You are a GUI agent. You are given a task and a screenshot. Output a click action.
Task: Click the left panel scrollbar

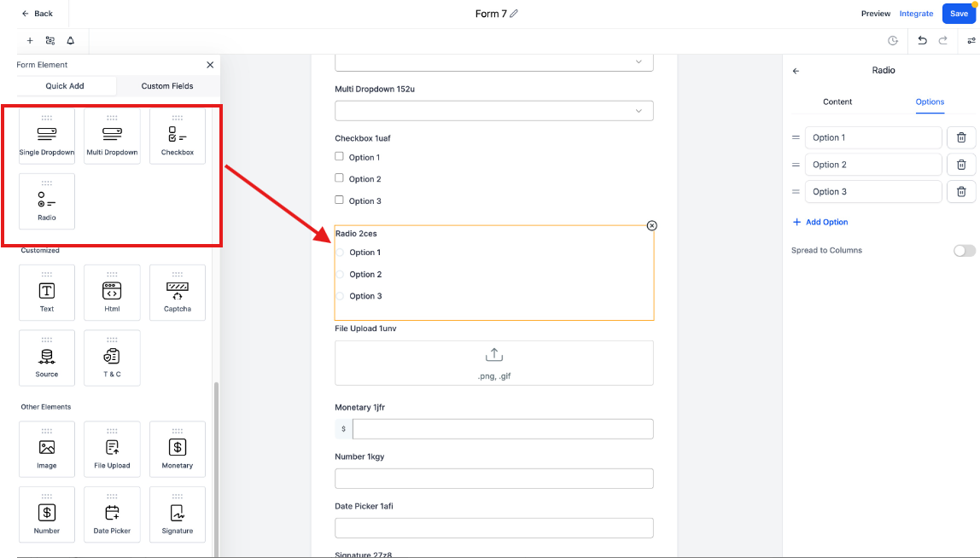click(216, 468)
